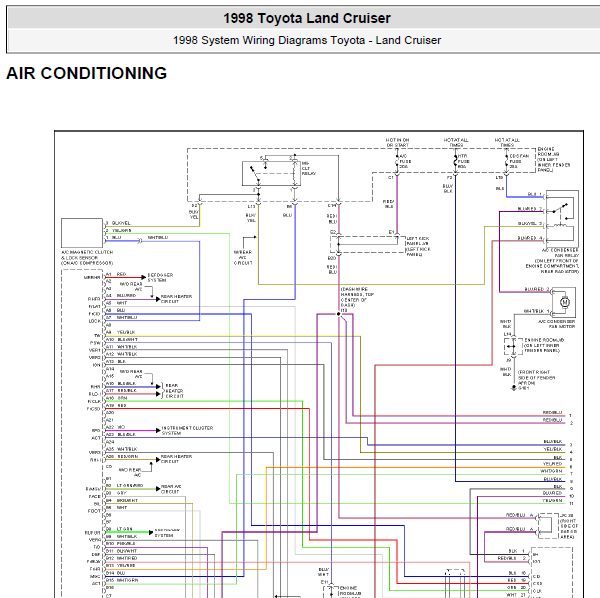Click the HTR FUSE 60A symbol

455,161
